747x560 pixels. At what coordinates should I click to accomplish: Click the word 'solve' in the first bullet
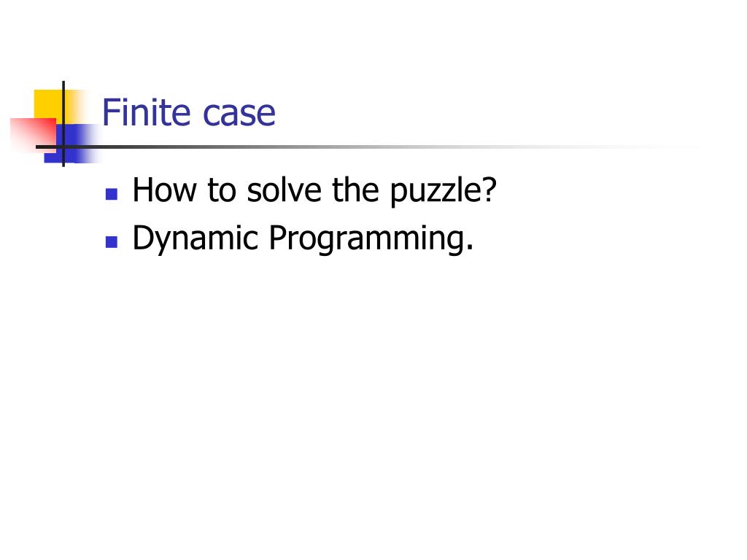click(x=284, y=190)
